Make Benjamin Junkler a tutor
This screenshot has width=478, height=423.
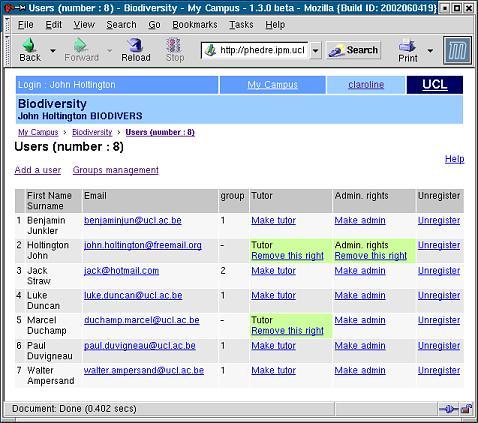tap(273, 220)
